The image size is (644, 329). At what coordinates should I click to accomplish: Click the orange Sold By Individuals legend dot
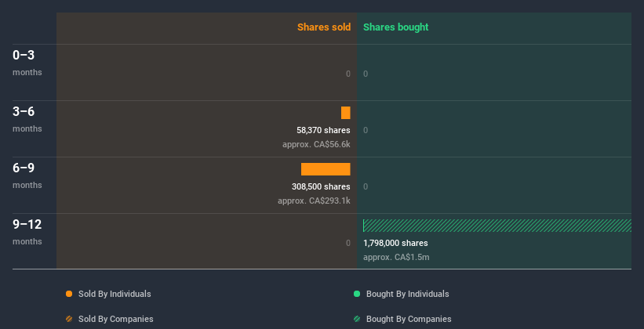coord(69,294)
